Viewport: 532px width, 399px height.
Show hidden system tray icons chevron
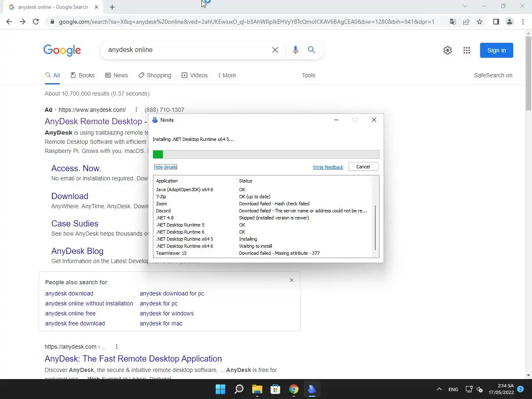point(439,389)
